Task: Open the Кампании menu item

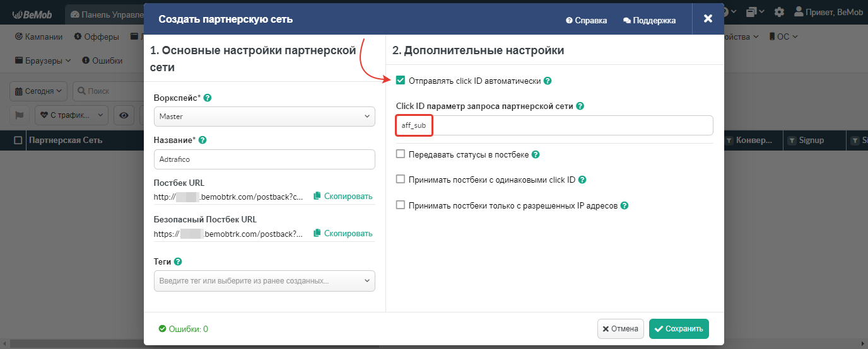Action: (38, 37)
